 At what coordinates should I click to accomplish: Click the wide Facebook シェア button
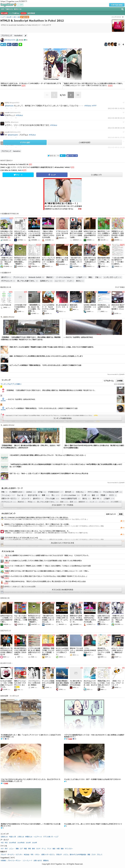pos(52,174)
